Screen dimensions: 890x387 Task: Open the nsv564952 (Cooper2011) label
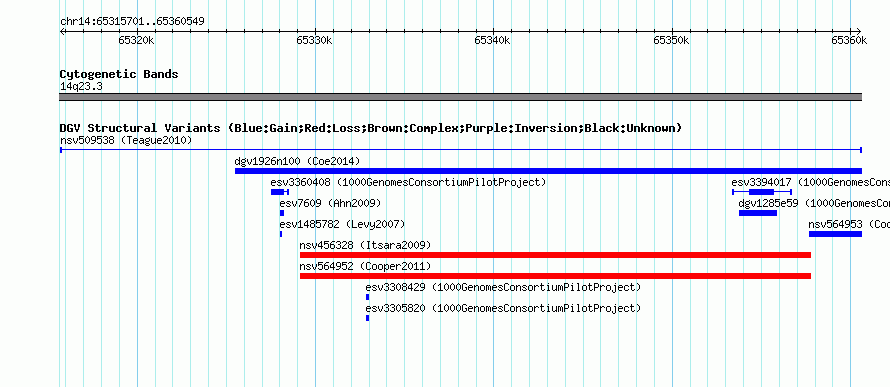366,266
